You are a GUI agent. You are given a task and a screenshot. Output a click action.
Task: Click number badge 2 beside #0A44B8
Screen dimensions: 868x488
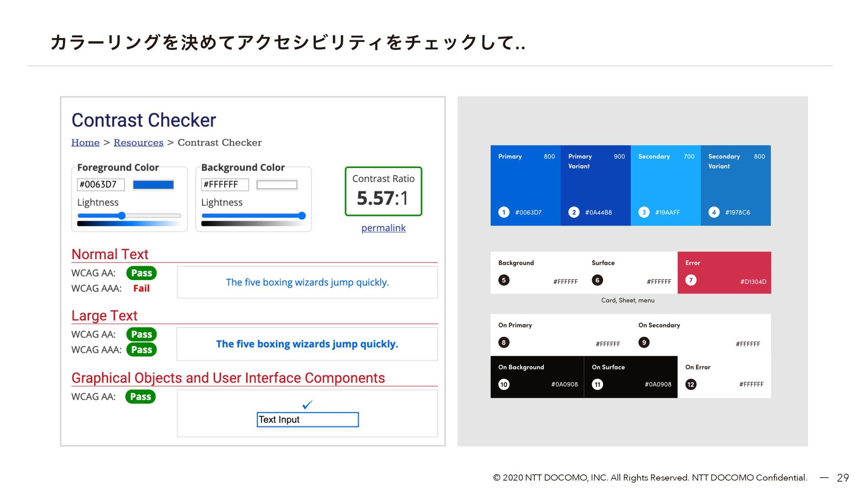tap(574, 212)
